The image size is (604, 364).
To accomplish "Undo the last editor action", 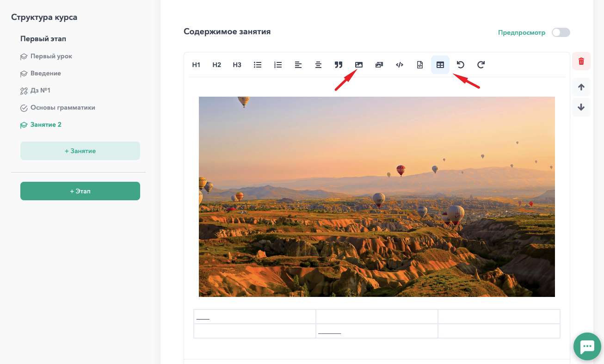I will (461, 65).
